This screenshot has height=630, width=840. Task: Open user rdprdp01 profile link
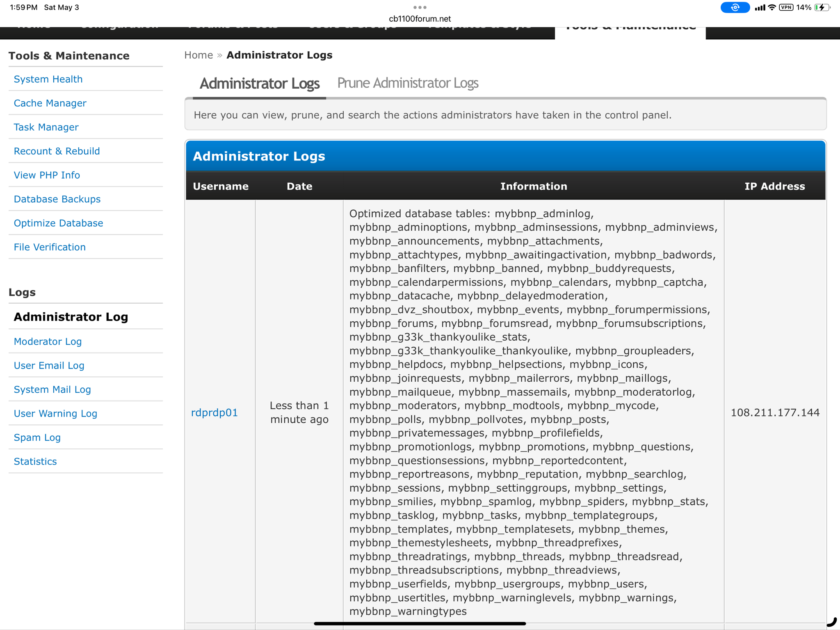coord(215,412)
